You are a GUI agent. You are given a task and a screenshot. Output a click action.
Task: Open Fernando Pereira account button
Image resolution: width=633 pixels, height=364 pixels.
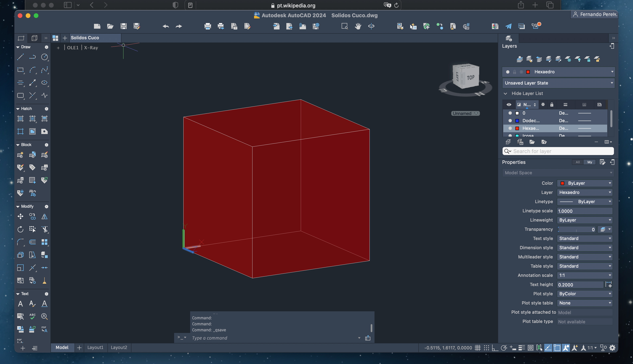594,14
